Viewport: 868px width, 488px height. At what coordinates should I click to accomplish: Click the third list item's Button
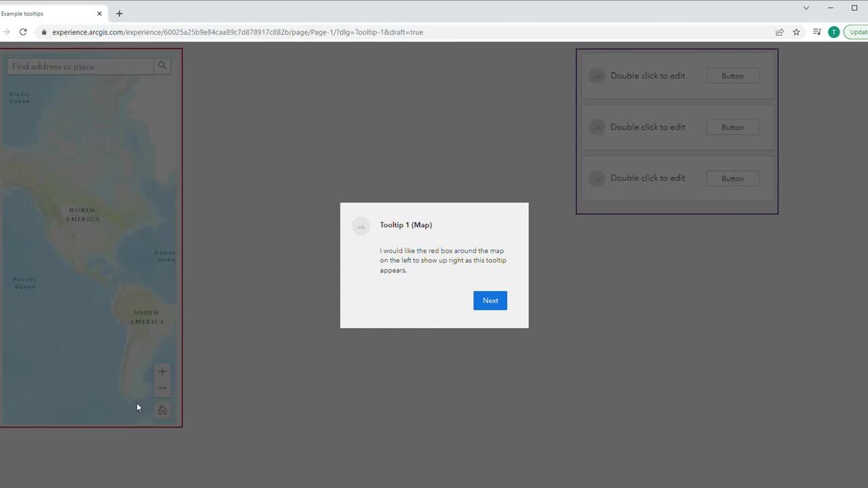(x=732, y=179)
